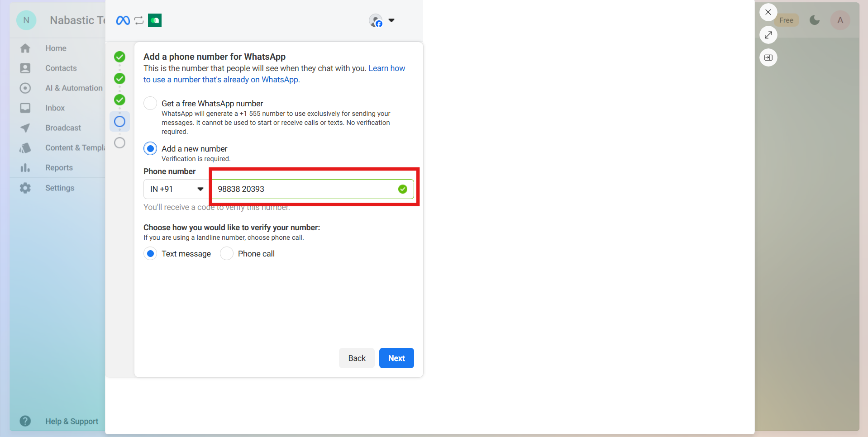
Task: Open Settings in the sidebar
Action: click(60, 188)
